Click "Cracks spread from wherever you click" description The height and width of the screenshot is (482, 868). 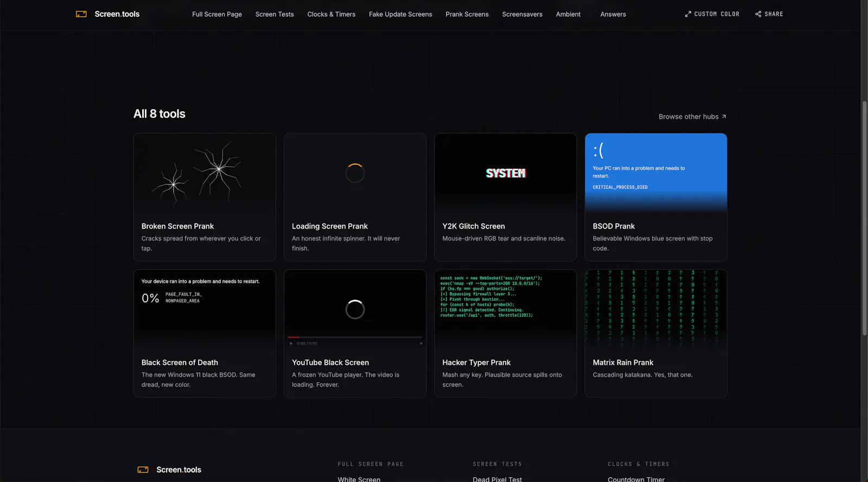[x=201, y=243]
